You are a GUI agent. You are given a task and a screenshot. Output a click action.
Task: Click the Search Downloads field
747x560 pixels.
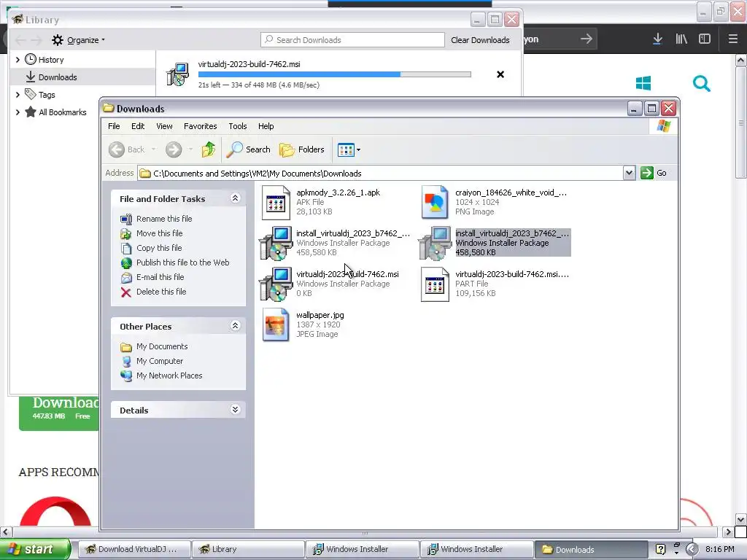352,40
